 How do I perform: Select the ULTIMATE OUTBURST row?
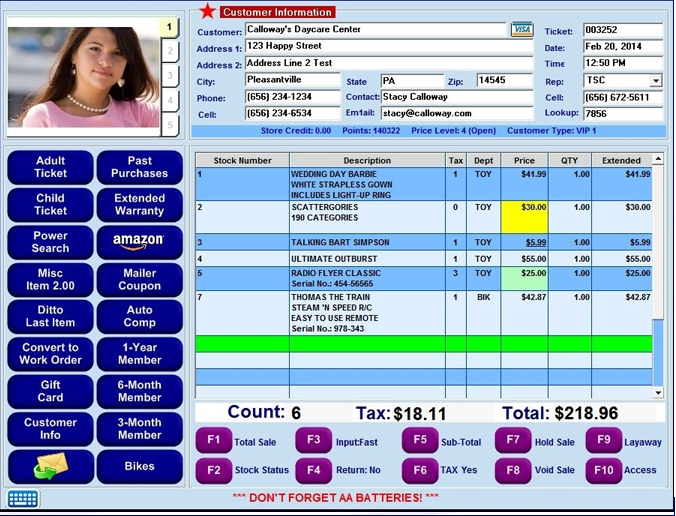tap(424, 259)
